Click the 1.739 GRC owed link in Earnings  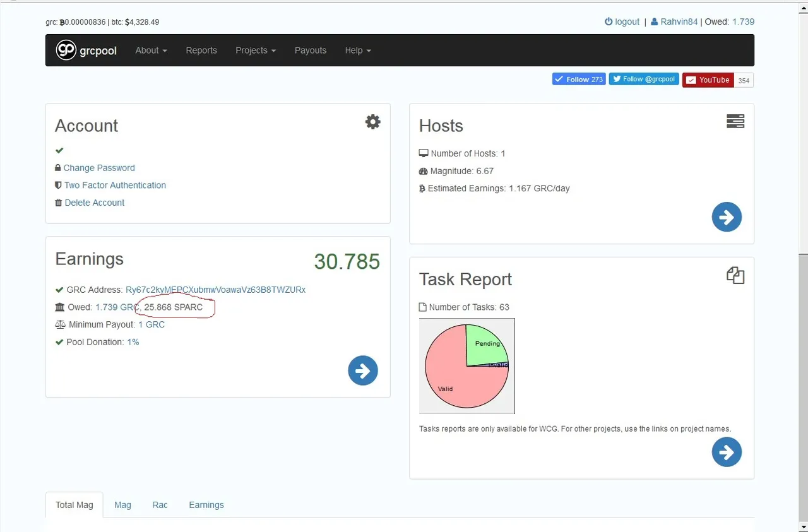coord(116,307)
